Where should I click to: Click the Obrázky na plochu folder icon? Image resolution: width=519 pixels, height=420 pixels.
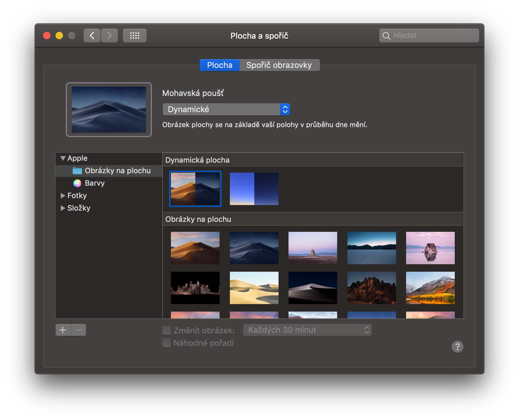(x=77, y=171)
